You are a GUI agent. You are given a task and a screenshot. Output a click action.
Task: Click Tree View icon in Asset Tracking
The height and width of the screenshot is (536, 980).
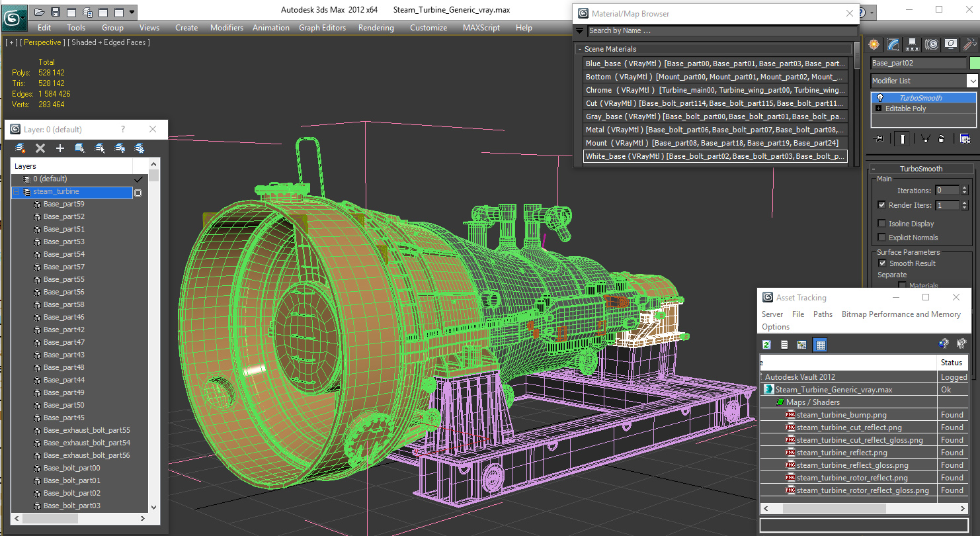[801, 345]
